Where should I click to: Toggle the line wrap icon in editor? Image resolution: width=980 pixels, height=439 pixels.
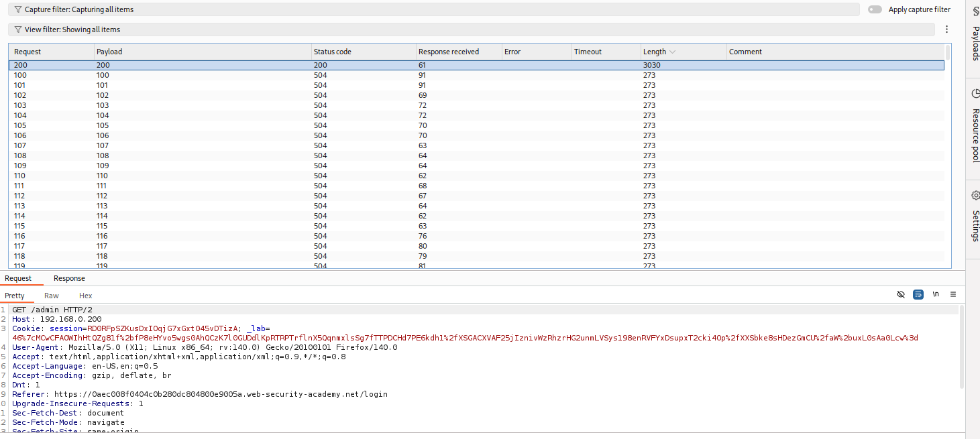[x=918, y=295]
